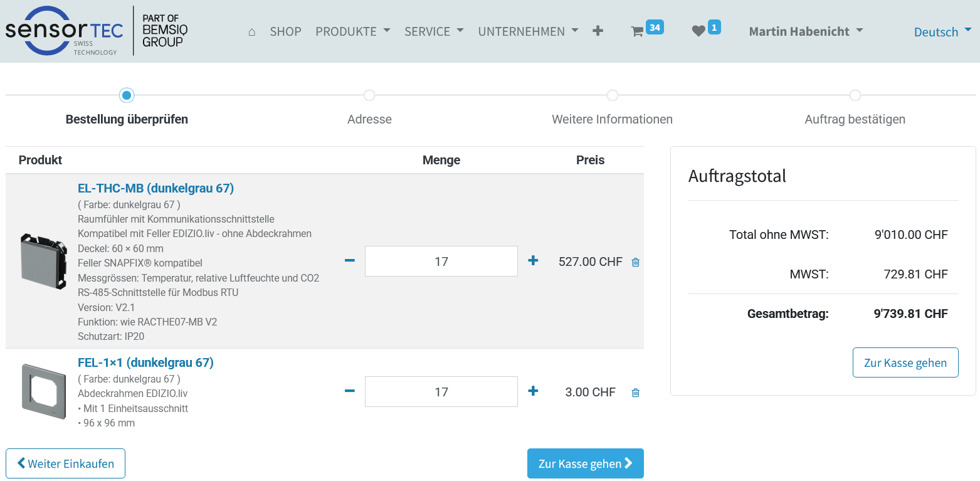Viewport: 980px width, 481px height.
Task: Expand the SERVICE menu
Action: click(434, 31)
